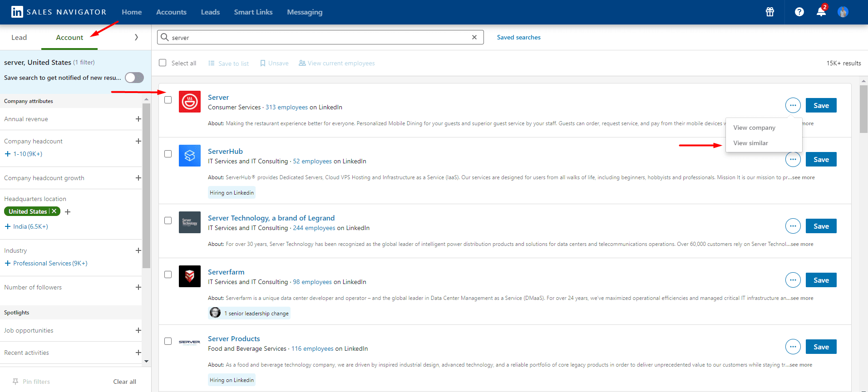
Task: Open Saved searches link
Action: (518, 37)
